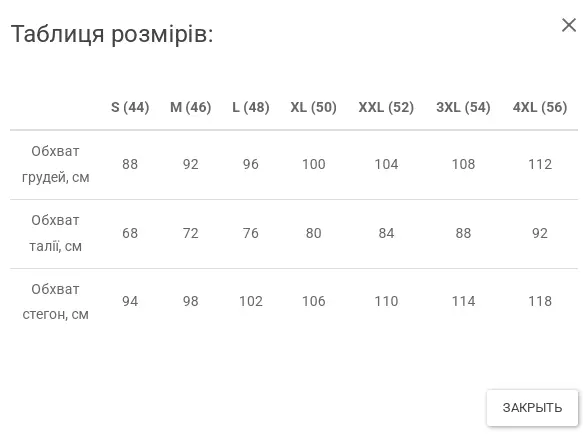Select the M (46) column header

(190, 107)
